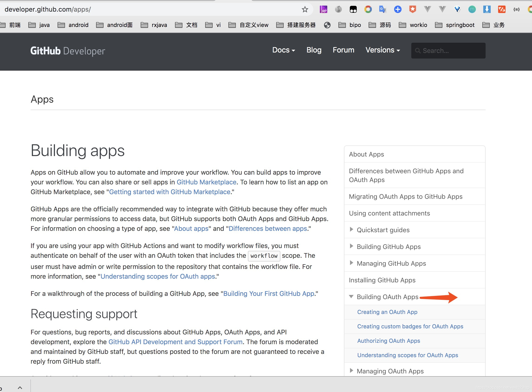This screenshot has height=392, width=532.
Task: Open the Versions dropdown menu
Action: point(383,50)
